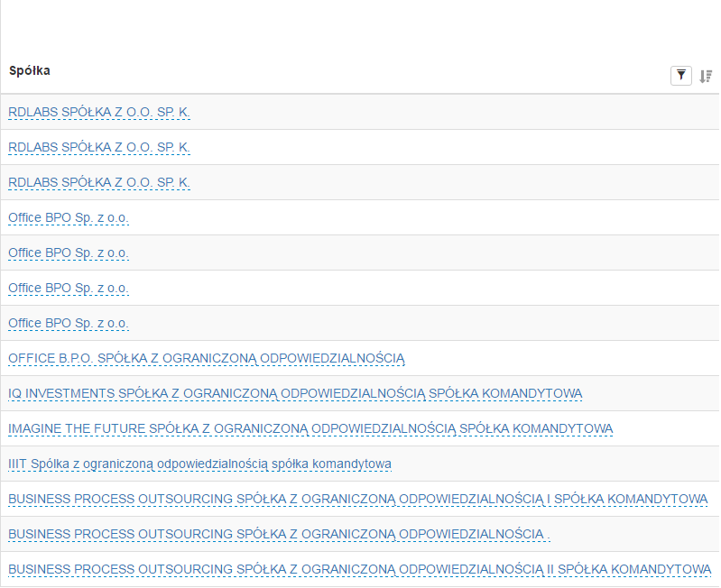Screen dimensions: 721x588
Task: Open the first Office BPO Sp. z o.o. link
Action: click(69, 217)
